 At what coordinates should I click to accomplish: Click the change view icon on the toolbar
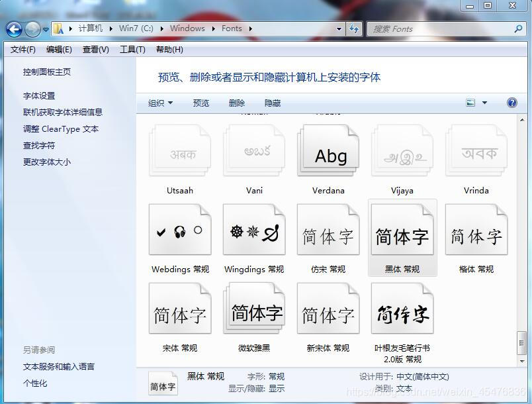pyautogui.click(x=471, y=103)
